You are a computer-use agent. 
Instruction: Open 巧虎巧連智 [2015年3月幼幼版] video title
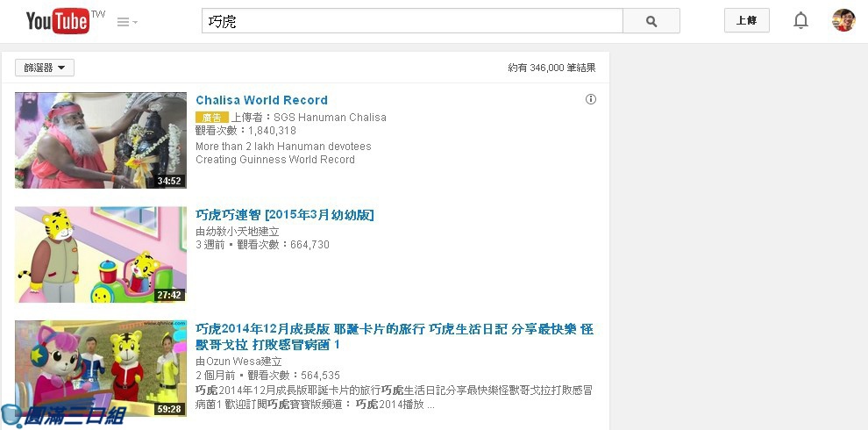tap(285, 215)
